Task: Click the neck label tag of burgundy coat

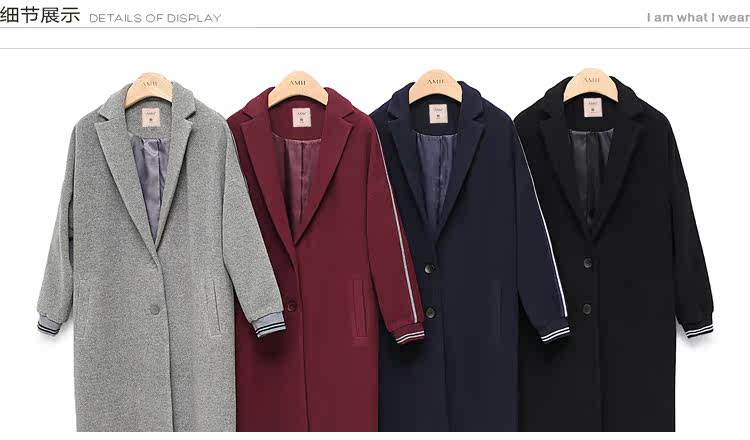Action: (301, 118)
